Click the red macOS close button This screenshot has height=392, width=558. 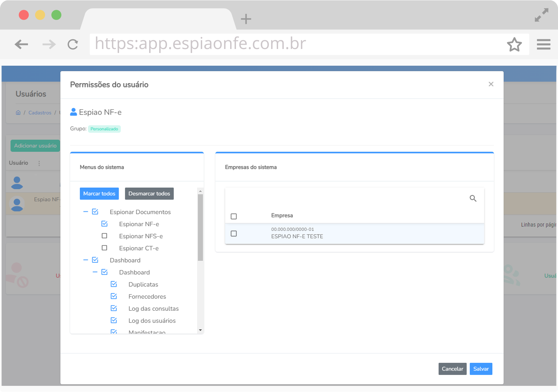point(24,15)
